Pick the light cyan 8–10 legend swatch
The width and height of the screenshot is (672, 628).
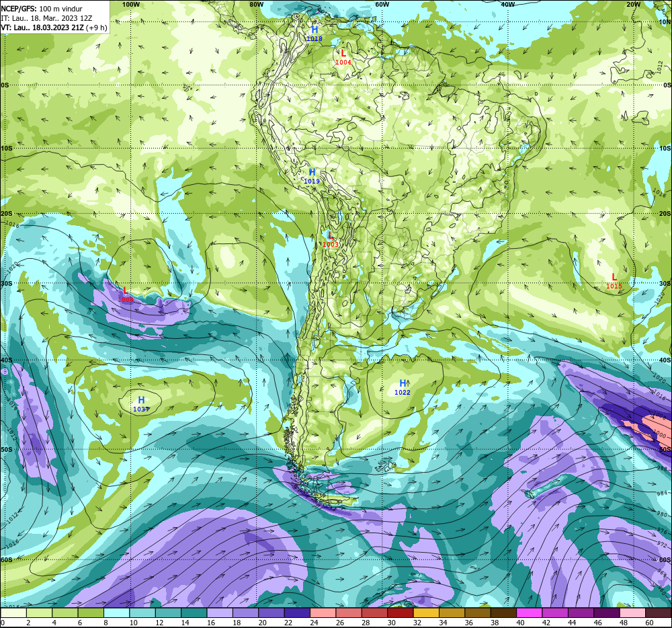116,613
